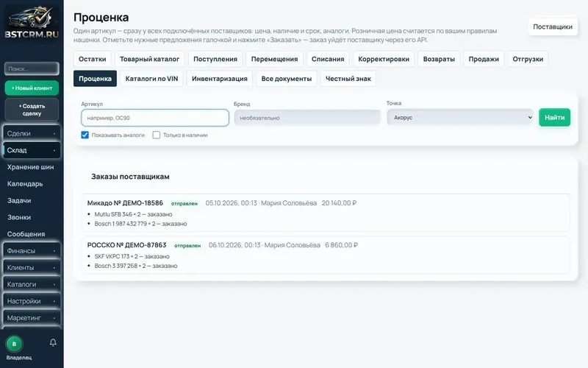Click into the Бренд input field
Viewport: 588px width, 368px height.
307,118
